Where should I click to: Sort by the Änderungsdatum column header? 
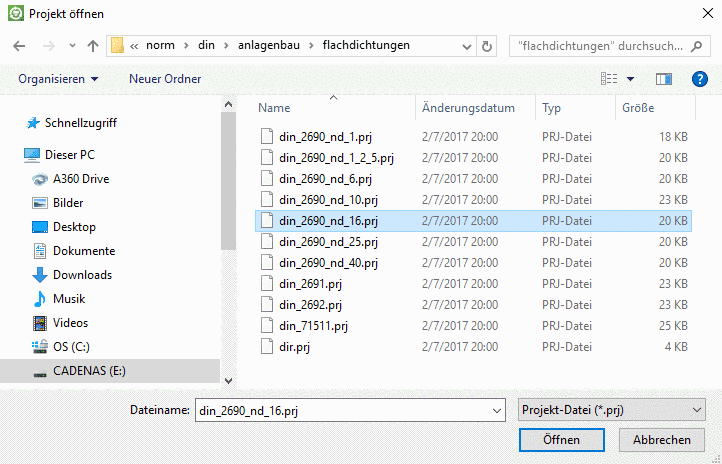pos(468,107)
